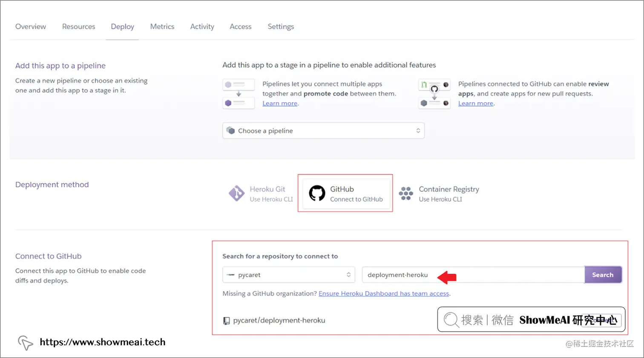Switch to the Access tab
Viewport: 644px width, 358px height.
click(241, 26)
